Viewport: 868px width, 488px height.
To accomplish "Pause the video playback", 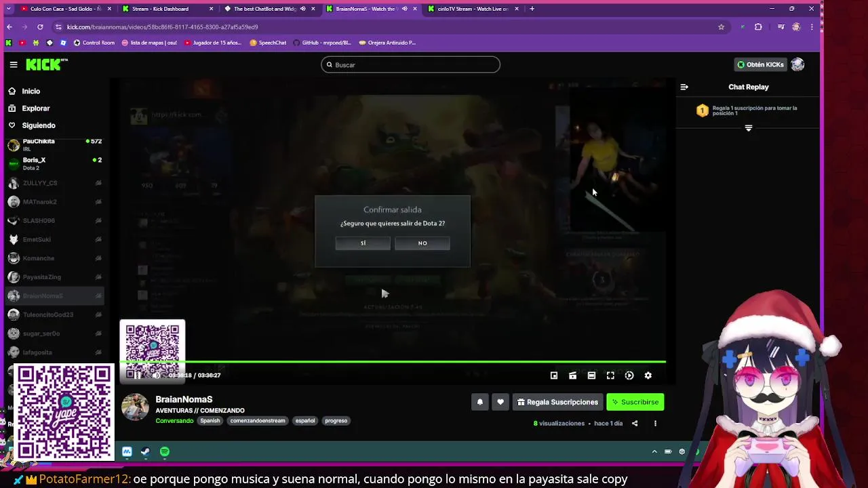I will pos(137,375).
